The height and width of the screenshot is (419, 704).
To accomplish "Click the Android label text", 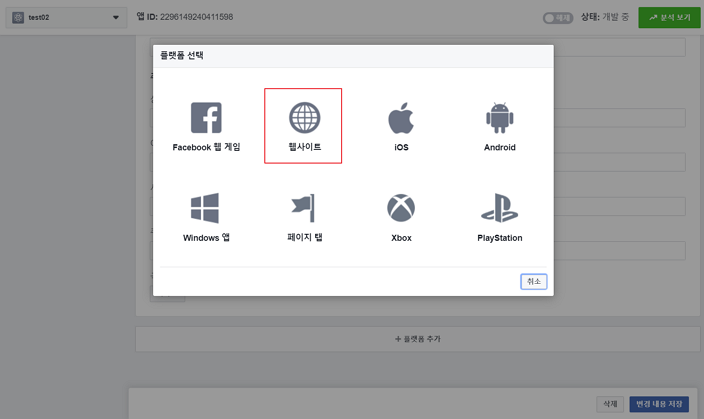I will [500, 147].
